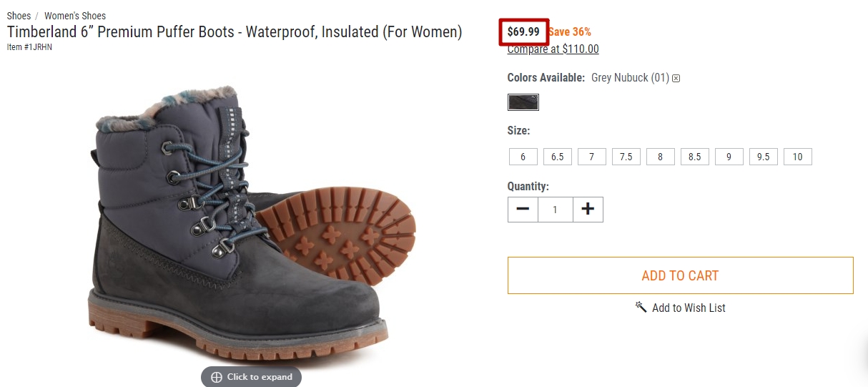Add the boots to cart

point(681,275)
